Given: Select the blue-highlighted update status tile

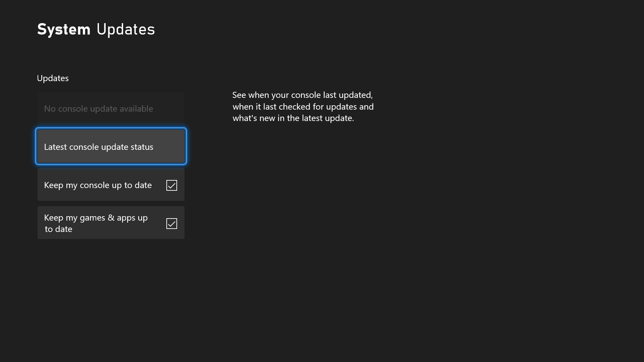Looking at the screenshot, I should [111, 146].
